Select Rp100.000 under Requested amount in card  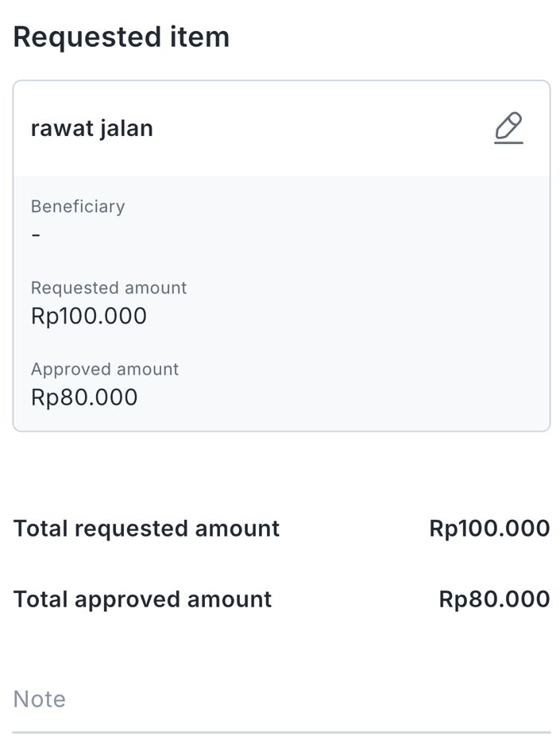89,316
